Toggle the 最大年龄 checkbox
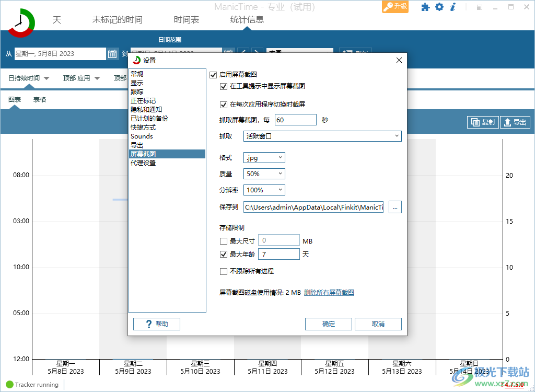The image size is (535, 392). click(224, 255)
